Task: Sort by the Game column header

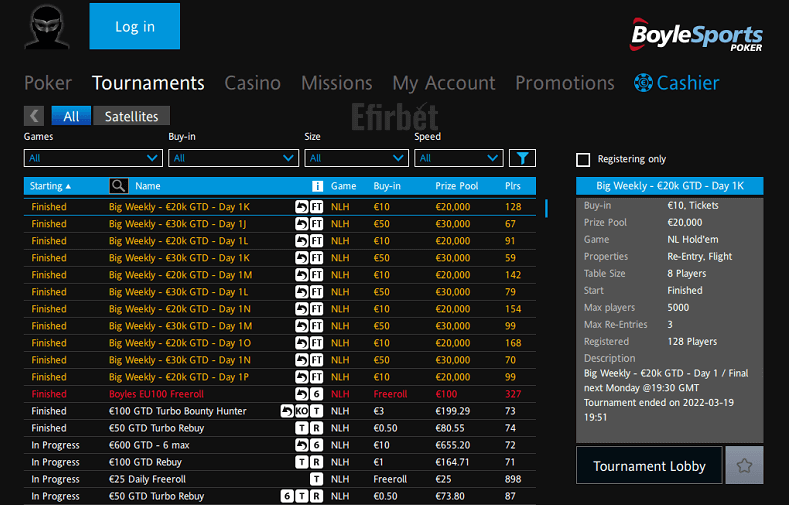Action: point(343,186)
